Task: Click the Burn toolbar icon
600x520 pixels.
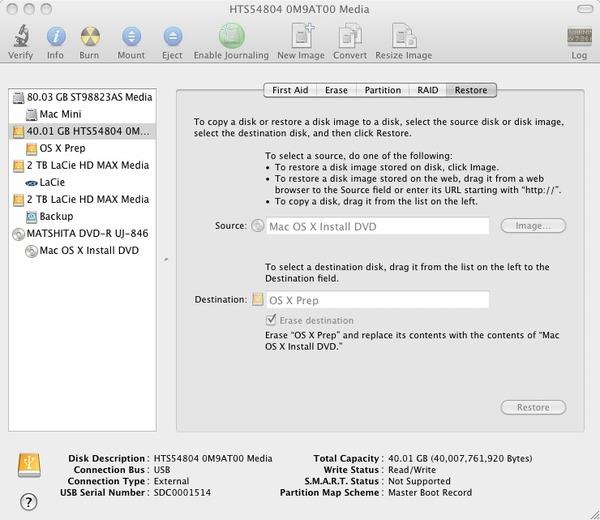Action: coord(90,36)
